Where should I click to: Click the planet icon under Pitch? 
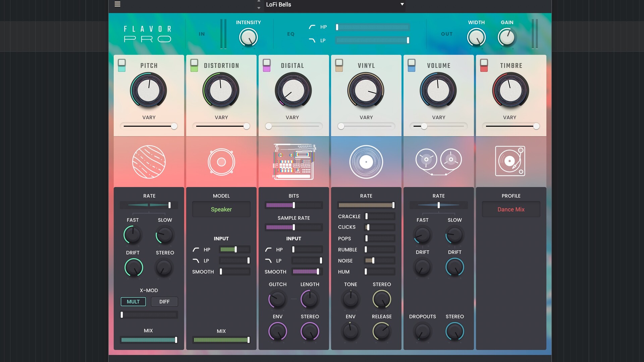point(149,162)
